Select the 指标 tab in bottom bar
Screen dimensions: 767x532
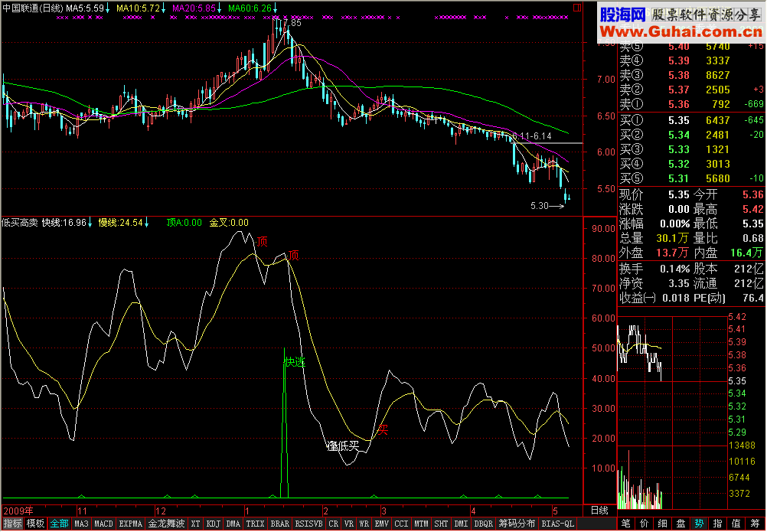pyautogui.click(x=13, y=524)
